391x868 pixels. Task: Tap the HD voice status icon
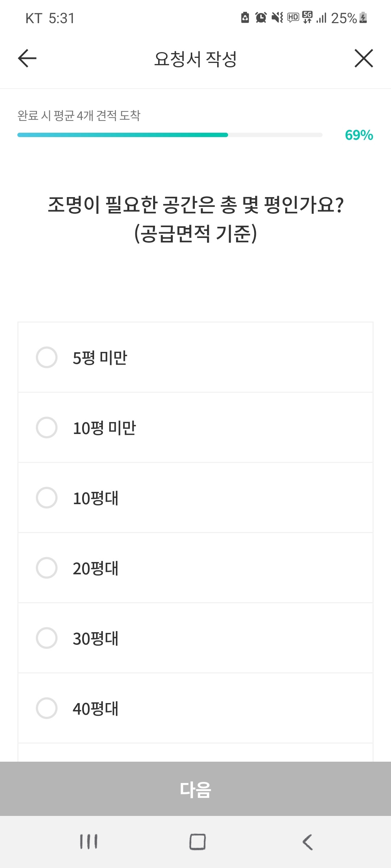pos(293,17)
